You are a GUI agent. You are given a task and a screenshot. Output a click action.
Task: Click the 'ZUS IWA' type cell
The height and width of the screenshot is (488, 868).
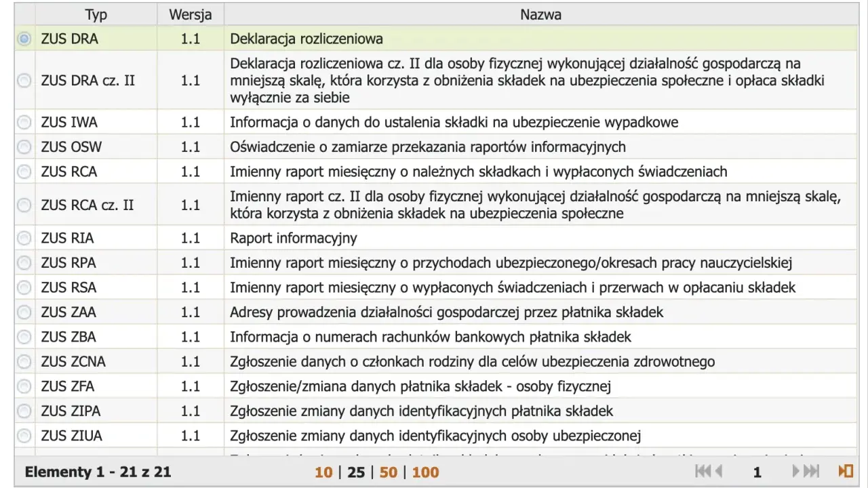[x=96, y=123]
